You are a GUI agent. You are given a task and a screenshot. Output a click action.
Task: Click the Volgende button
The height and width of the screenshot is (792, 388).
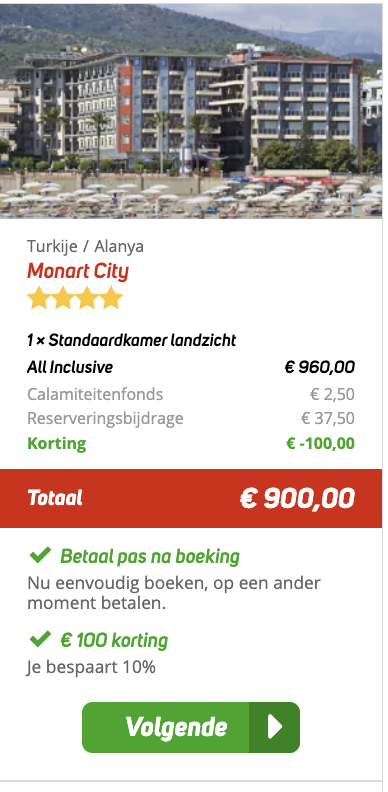(191, 727)
